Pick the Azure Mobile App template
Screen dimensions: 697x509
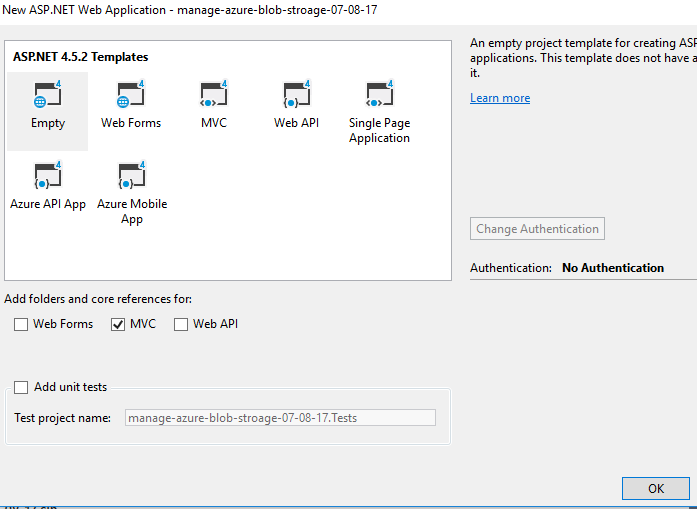(132, 192)
